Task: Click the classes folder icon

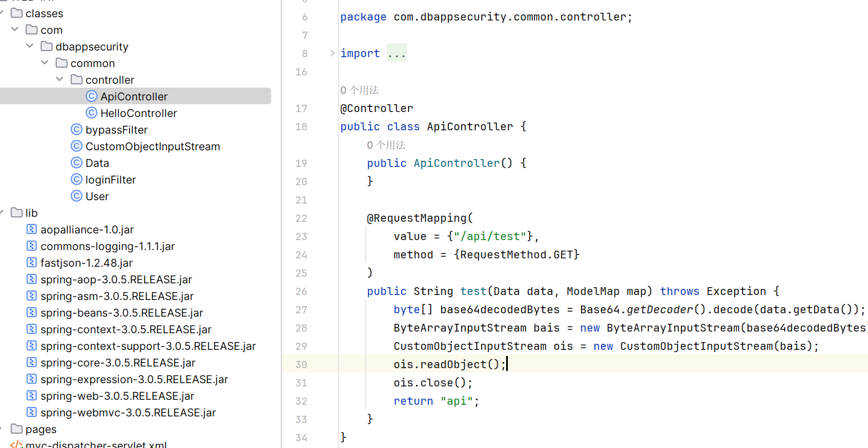Action: pos(17,13)
